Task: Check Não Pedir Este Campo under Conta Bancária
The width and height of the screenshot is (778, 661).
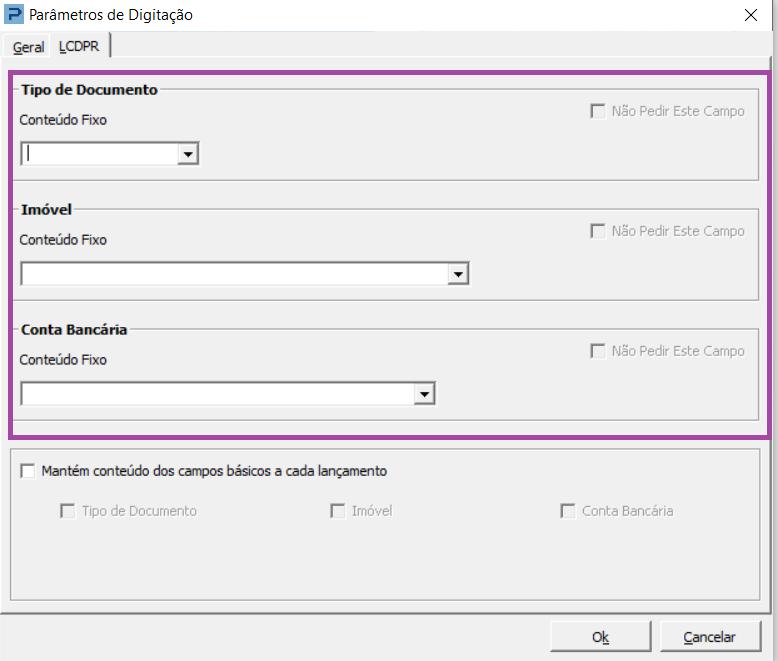Action: pos(598,351)
